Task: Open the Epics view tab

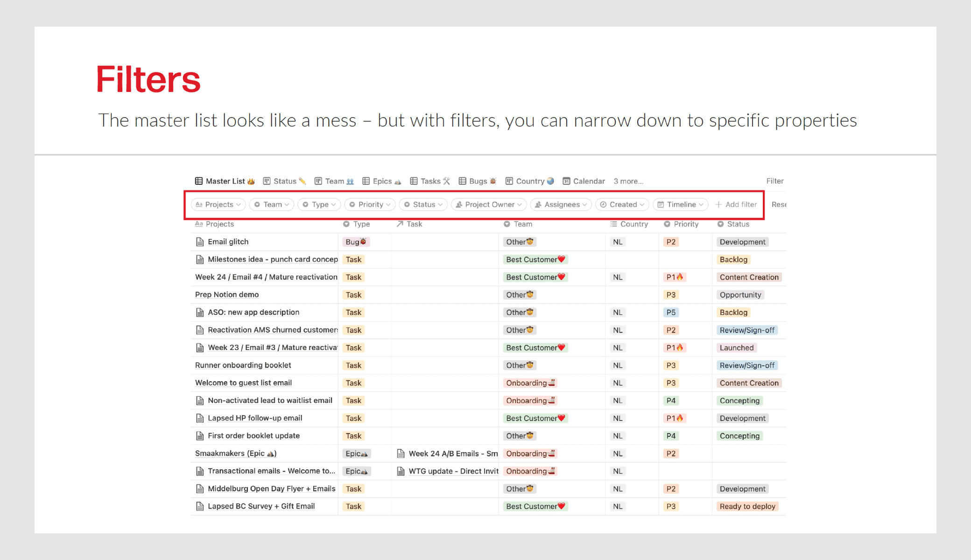Action: click(381, 181)
